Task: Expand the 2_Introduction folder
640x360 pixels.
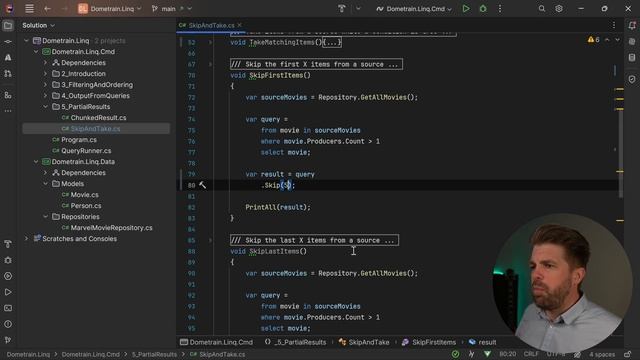Action: tap(45, 74)
